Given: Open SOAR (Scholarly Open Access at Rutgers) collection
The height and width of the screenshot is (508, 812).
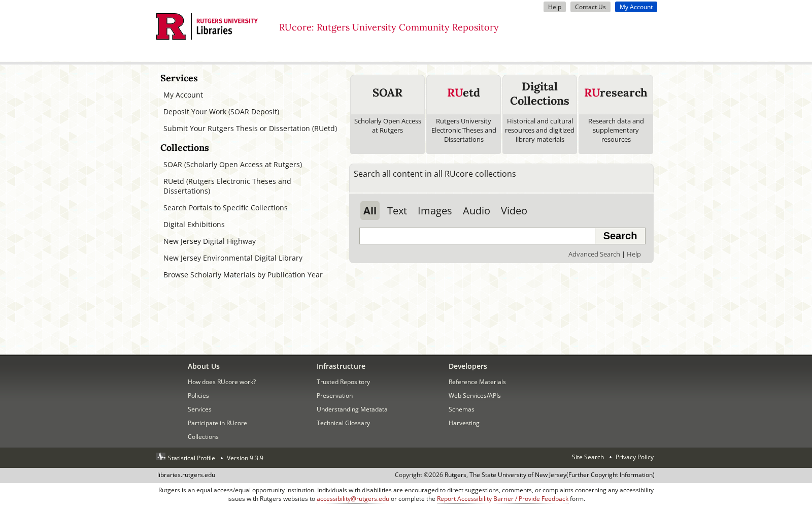Looking at the screenshot, I should [x=232, y=165].
